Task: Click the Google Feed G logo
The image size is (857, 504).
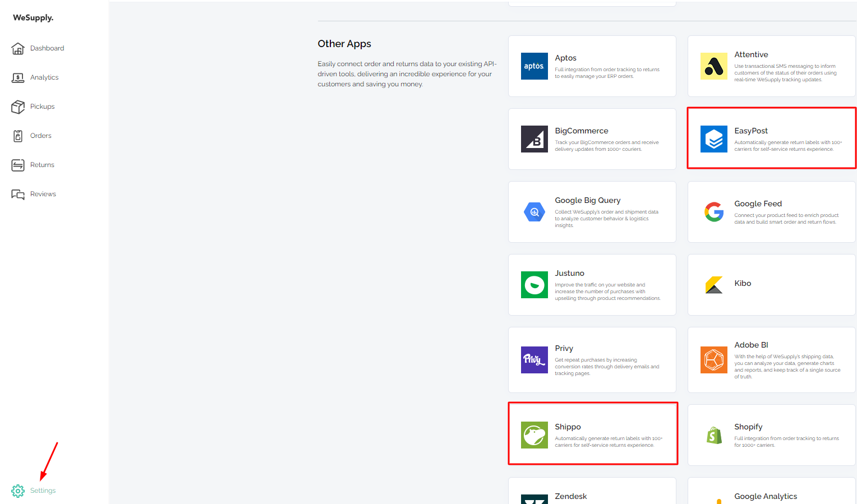Action: [x=714, y=212]
